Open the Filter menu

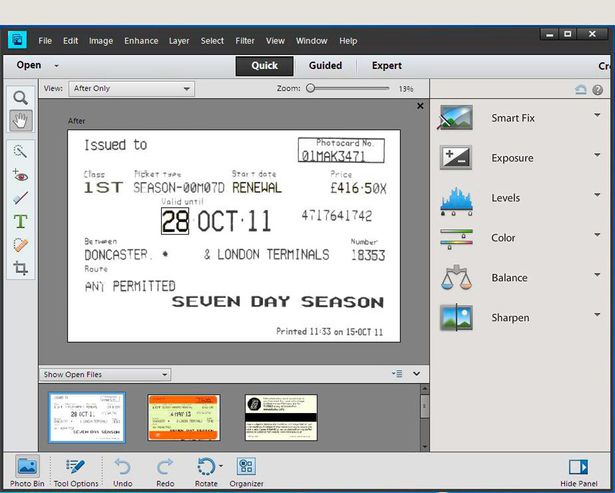(245, 41)
